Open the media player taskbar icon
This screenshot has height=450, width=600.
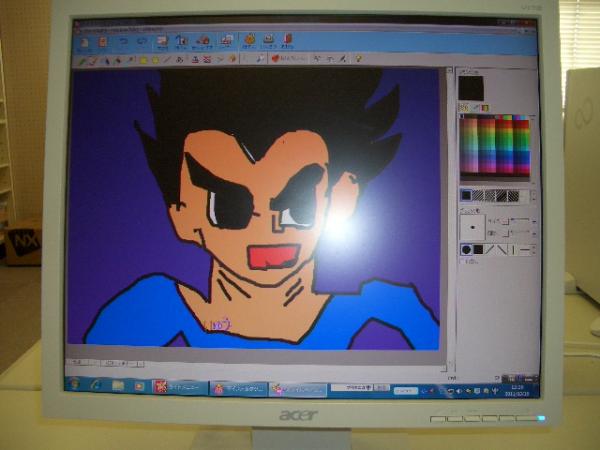pyautogui.click(x=139, y=386)
